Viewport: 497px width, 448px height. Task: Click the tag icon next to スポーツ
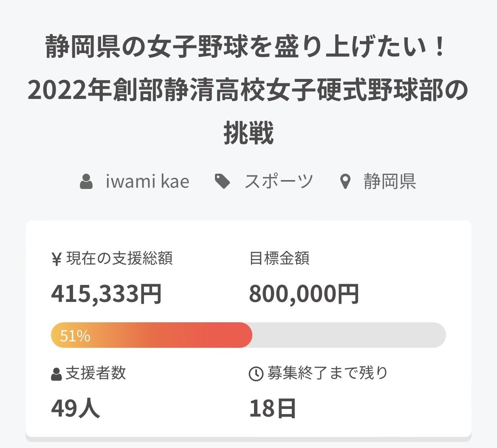click(x=223, y=182)
